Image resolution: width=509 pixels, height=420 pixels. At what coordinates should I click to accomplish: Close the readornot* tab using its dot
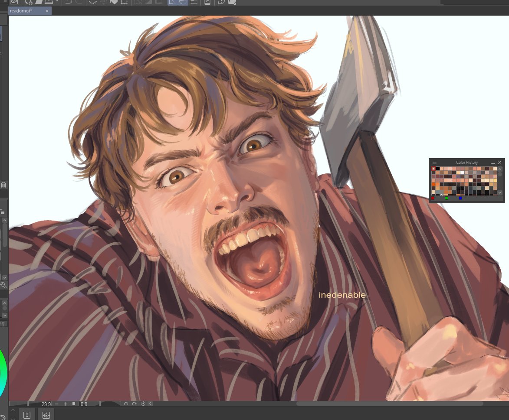47,11
